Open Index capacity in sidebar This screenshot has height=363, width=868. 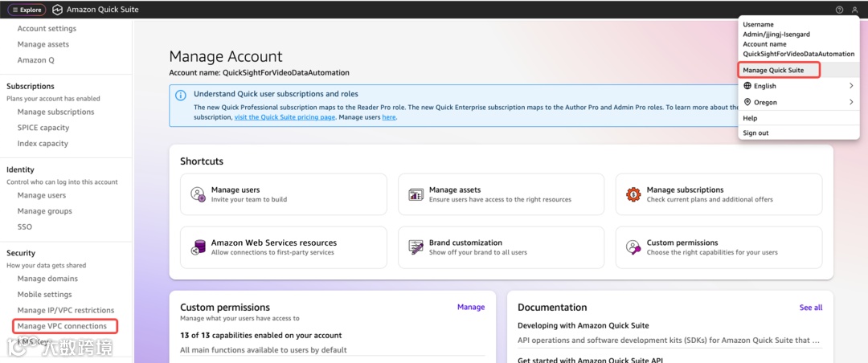[43, 143]
